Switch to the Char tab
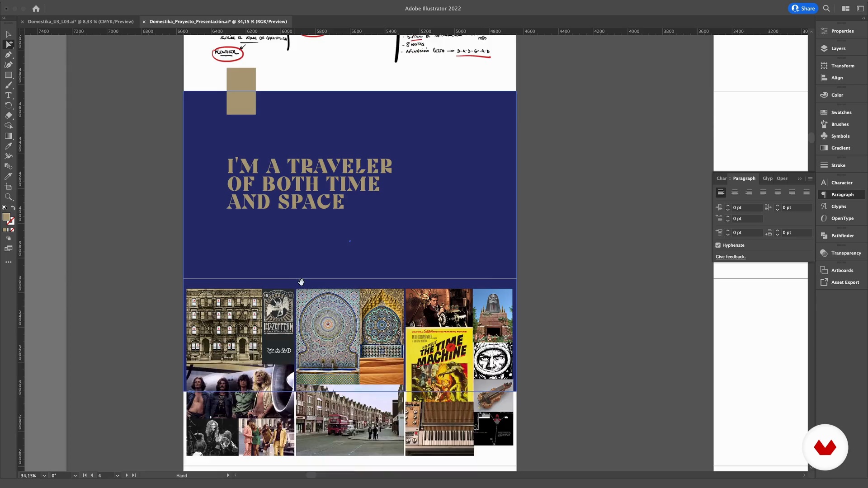Image resolution: width=868 pixels, height=488 pixels. click(x=722, y=178)
